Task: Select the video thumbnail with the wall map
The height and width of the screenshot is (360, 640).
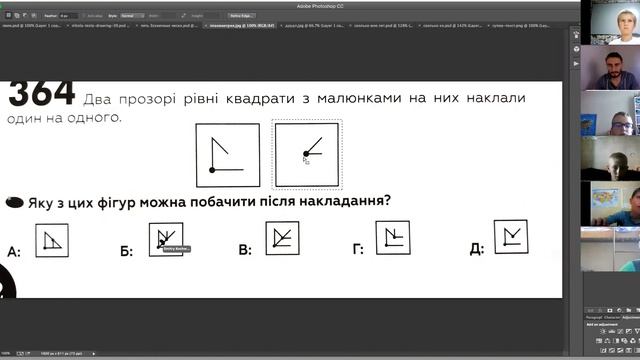Action: pyautogui.click(x=610, y=204)
